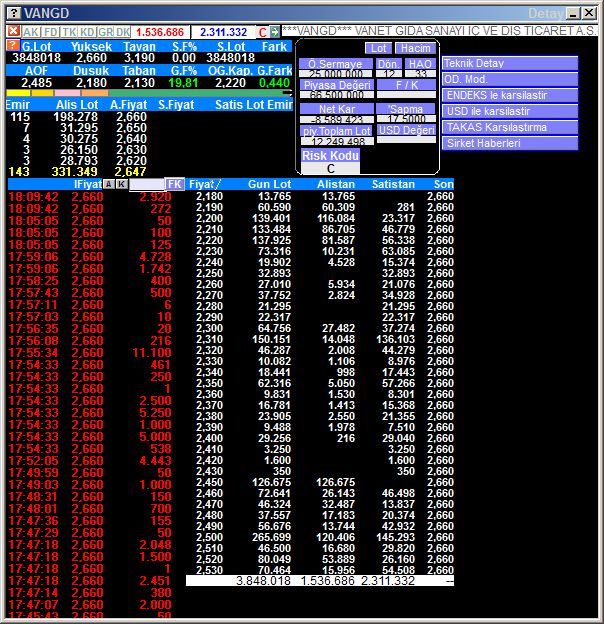Click the blue 2.311.332 value in toolbar

[223, 32]
